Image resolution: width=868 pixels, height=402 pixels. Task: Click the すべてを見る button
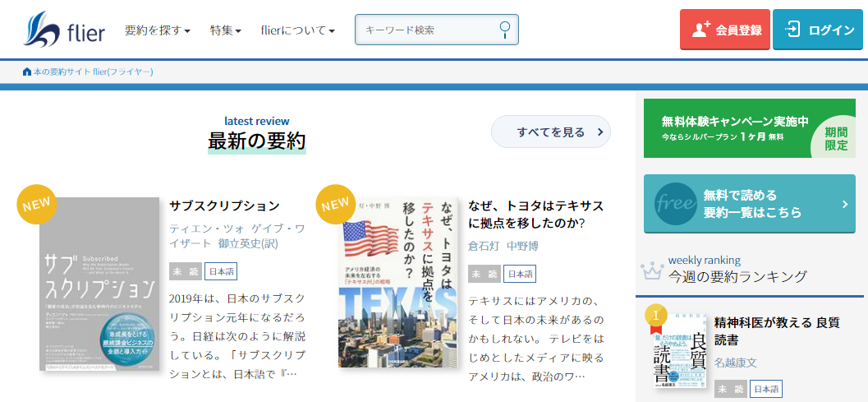(x=551, y=132)
